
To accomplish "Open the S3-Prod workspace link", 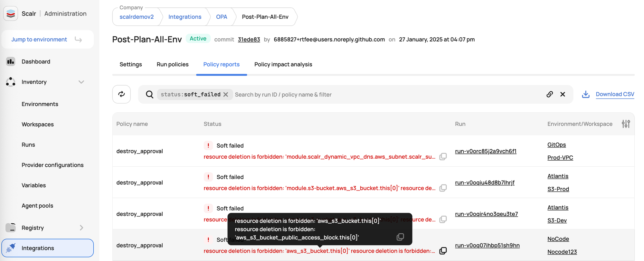I will [558, 189].
